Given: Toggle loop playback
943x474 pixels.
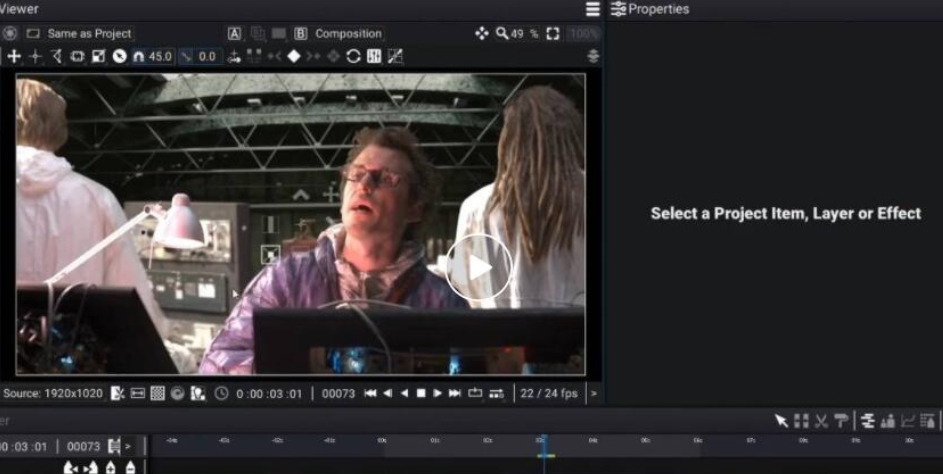Looking at the screenshot, I should click(475, 393).
